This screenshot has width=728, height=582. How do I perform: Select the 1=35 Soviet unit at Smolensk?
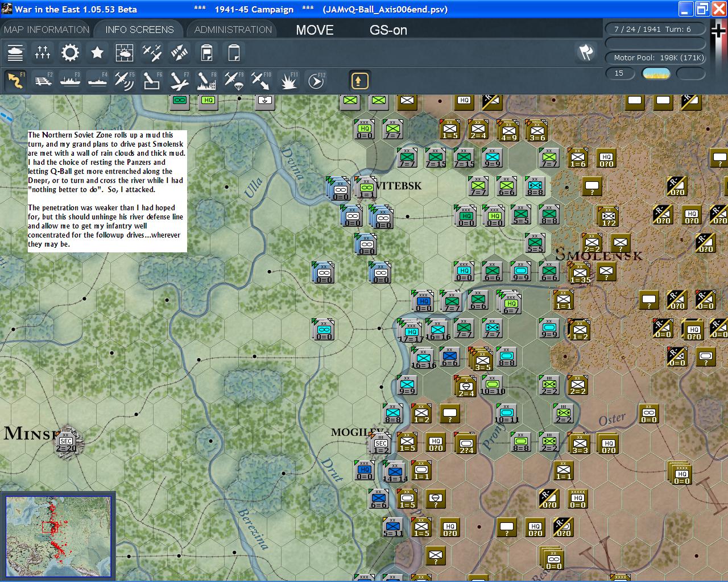(x=580, y=273)
